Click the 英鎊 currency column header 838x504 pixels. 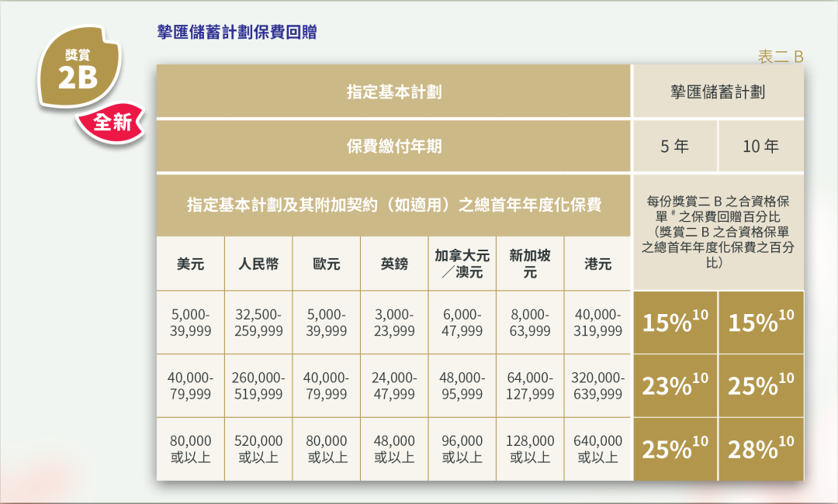point(393,264)
